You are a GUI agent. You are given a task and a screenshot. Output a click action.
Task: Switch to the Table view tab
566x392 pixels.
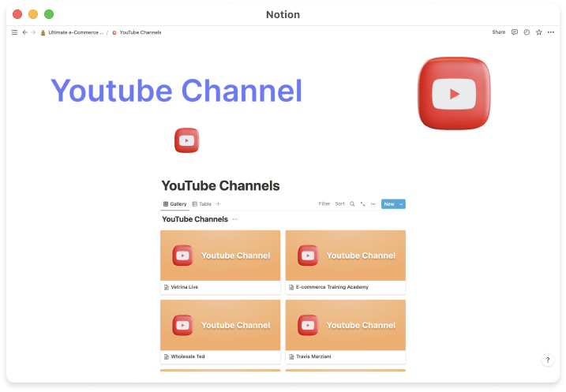pos(202,204)
